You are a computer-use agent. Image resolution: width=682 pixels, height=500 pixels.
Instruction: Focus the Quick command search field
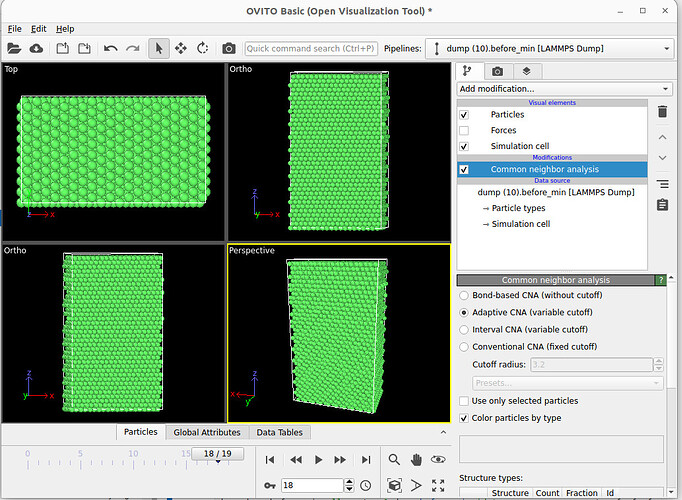(x=311, y=48)
